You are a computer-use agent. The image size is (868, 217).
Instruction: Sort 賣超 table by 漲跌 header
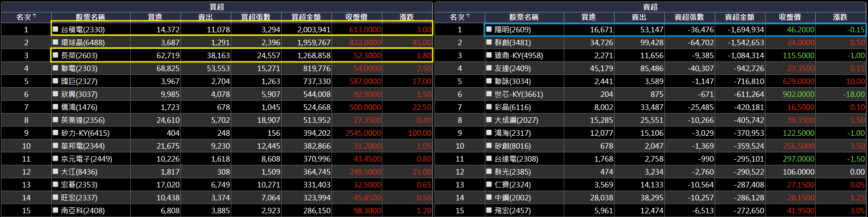click(x=840, y=17)
